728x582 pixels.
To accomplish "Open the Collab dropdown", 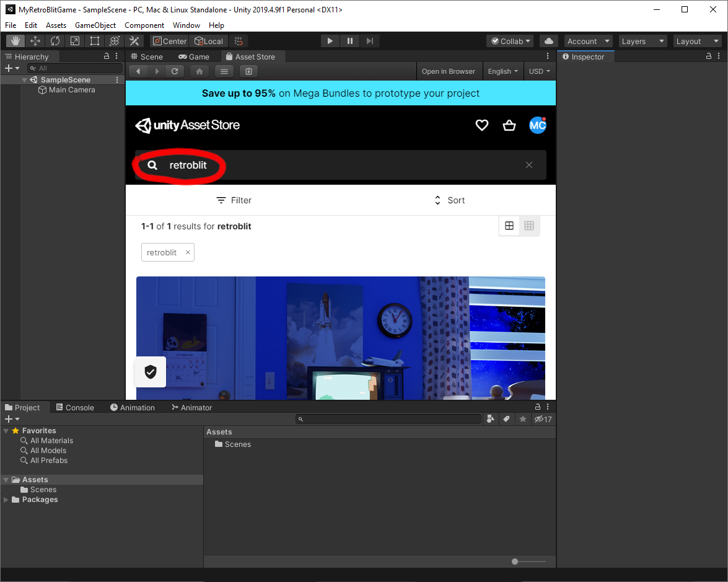I will click(x=510, y=41).
